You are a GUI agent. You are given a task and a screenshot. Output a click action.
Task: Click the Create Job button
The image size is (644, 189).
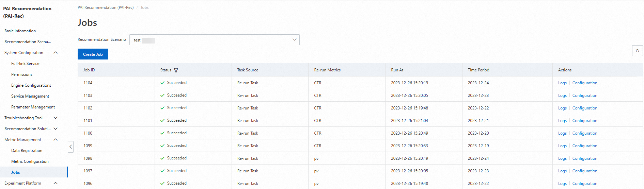(x=93, y=54)
